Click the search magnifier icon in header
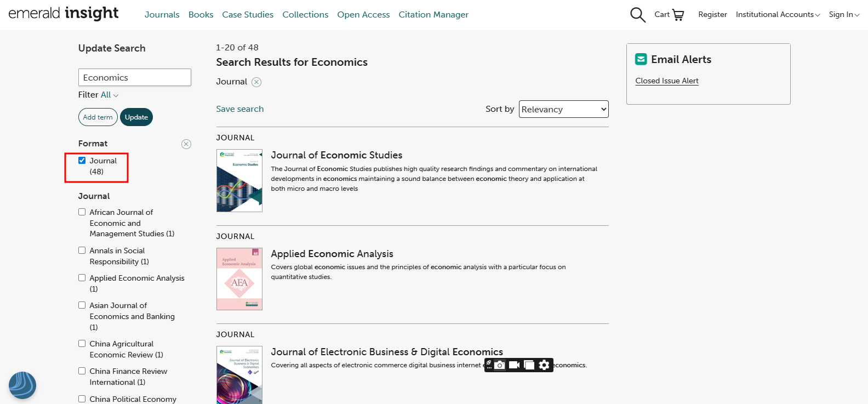Screen dimensions: 868x404 click(637, 15)
